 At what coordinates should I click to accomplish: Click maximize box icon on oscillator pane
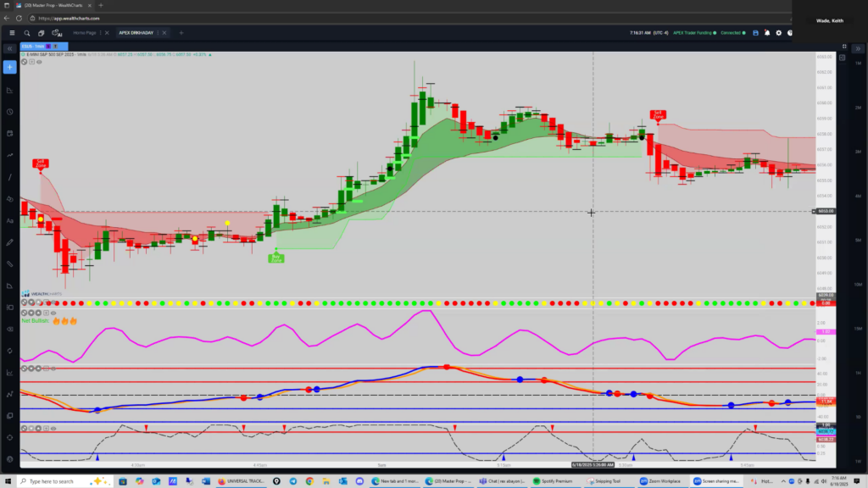pyautogui.click(x=46, y=369)
